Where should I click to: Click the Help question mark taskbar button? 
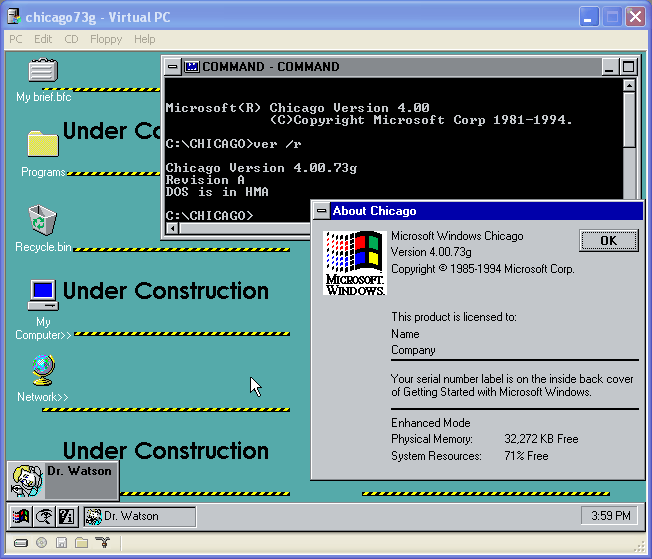[67, 517]
